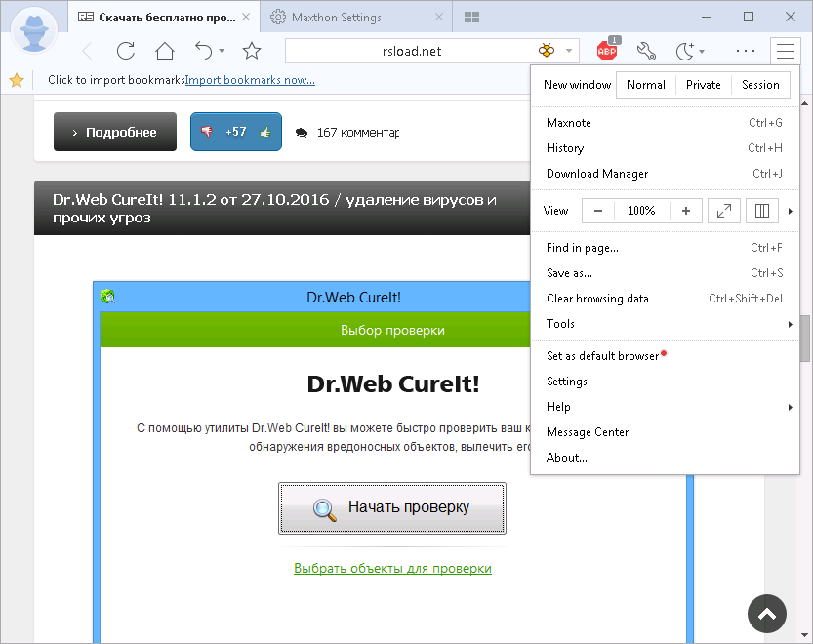Open a Normal new window
This screenshot has height=644, width=813.
tap(645, 85)
